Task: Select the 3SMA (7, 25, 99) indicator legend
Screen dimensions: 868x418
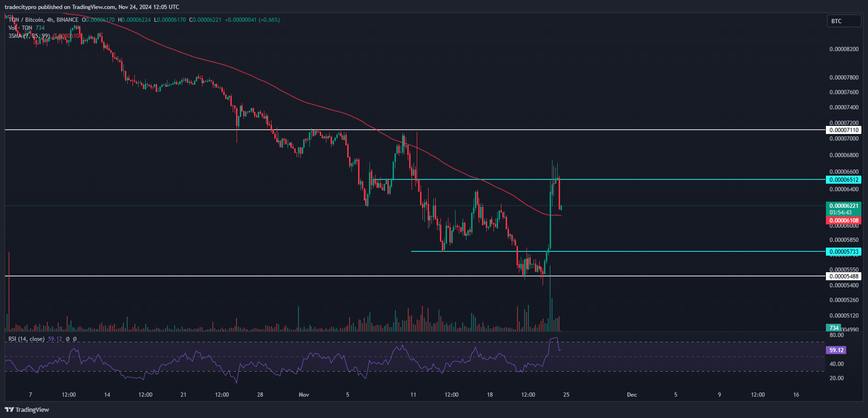Action: coord(29,36)
